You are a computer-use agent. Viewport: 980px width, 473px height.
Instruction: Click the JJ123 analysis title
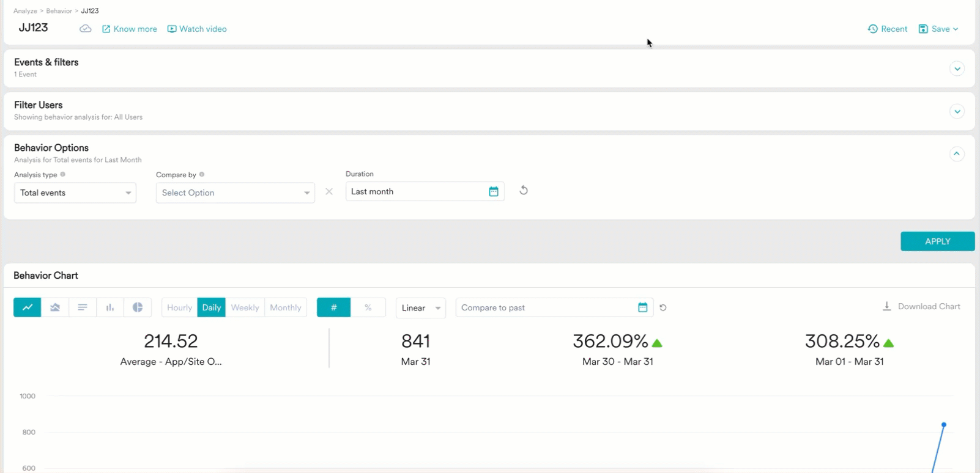pos(33,28)
